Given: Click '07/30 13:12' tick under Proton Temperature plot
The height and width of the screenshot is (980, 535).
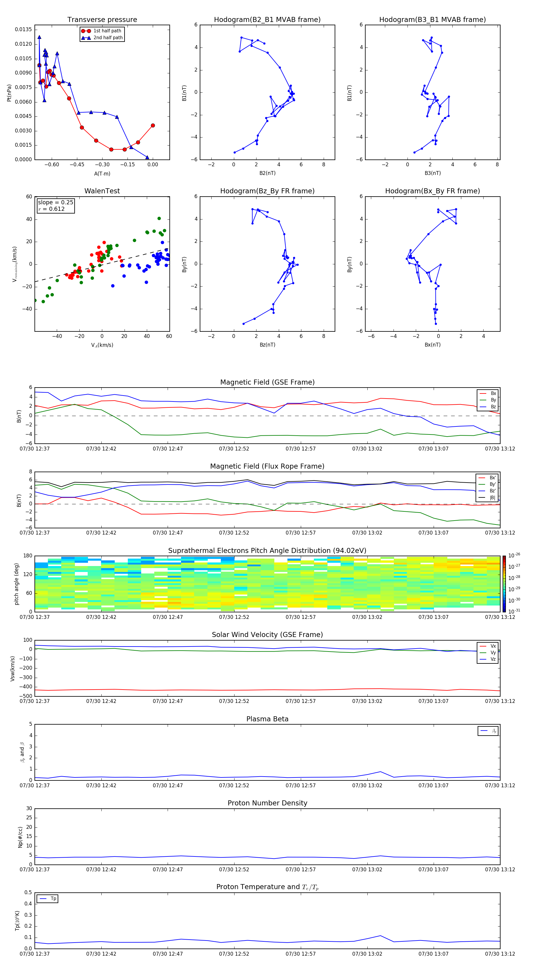Looking at the screenshot, I should click(500, 954).
